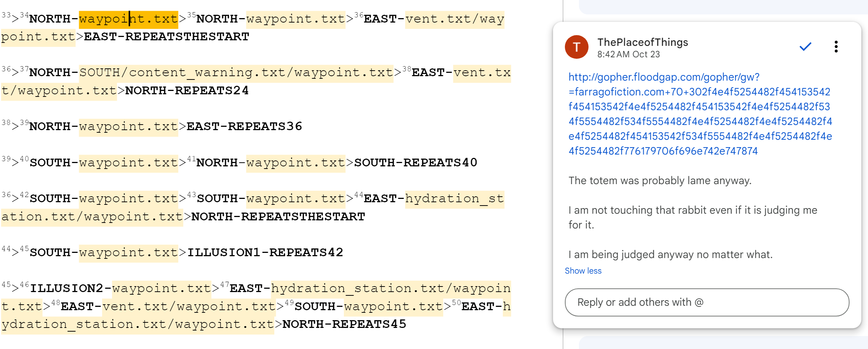Image resolution: width=868 pixels, height=349 pixels.
Task: Click the dark-highlighted waypoint.txt after 34NORTH
Action: (128, 19)
